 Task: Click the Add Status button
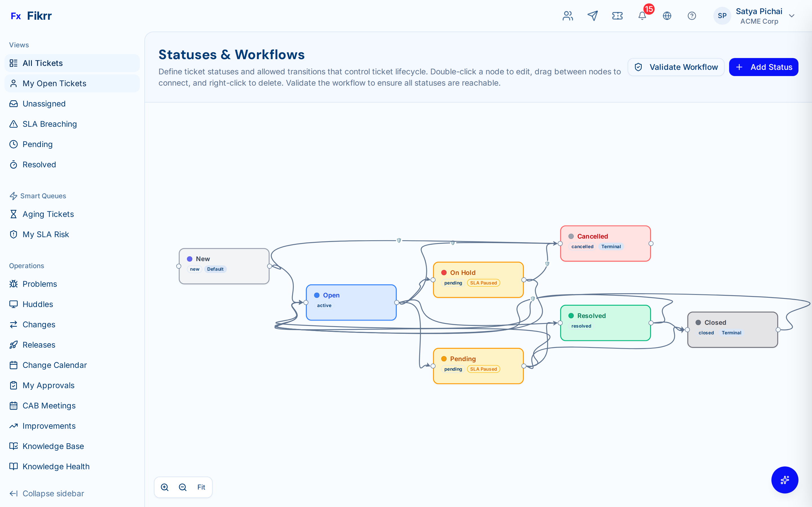(764, 67)
